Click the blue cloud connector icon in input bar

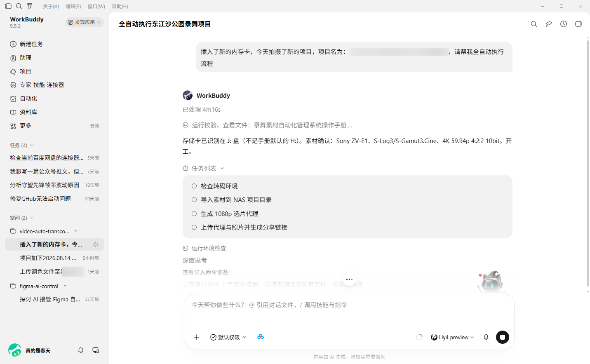click(261, 337)
